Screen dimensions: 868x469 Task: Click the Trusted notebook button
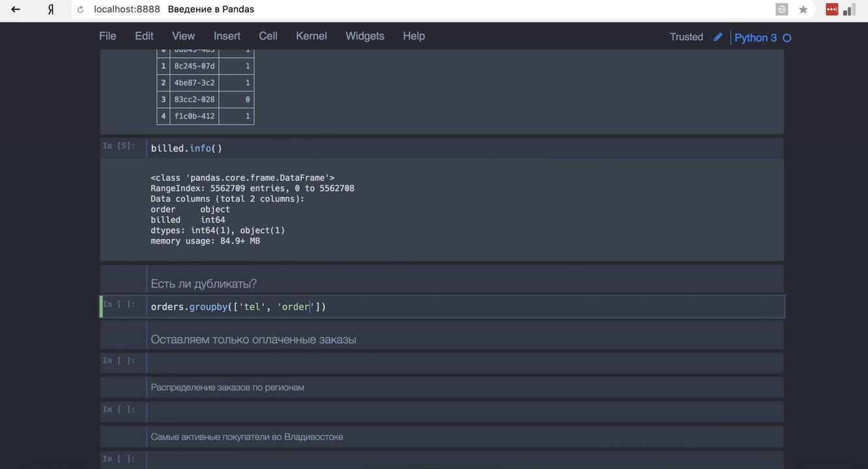coord(686,37)
